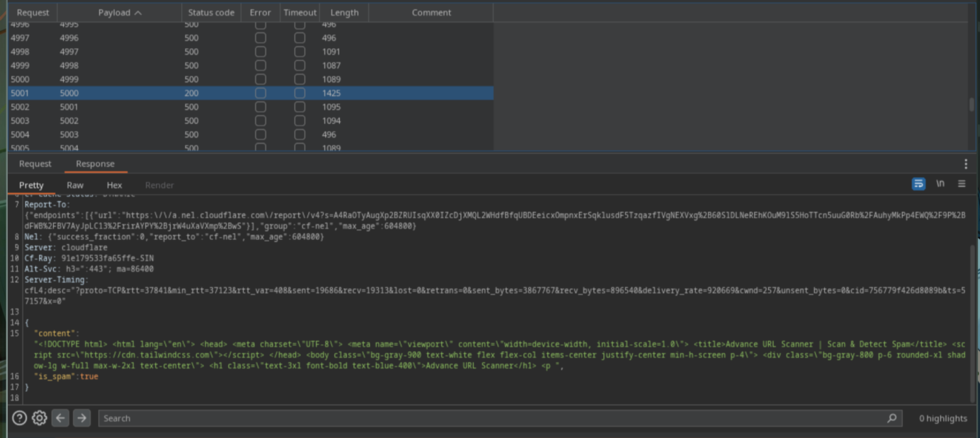Click the 'Server: cloudflare' header line

[66, 248]
